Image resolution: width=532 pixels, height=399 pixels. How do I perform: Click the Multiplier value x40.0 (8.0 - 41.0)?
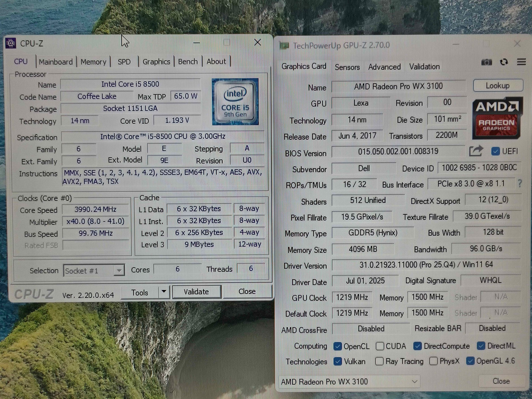point(96,221)
